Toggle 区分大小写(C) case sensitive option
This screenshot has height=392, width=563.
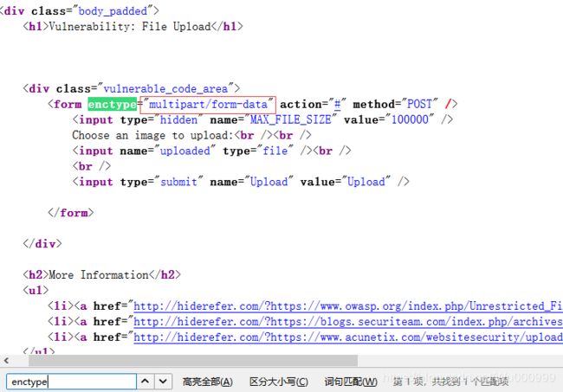(279, 382)
